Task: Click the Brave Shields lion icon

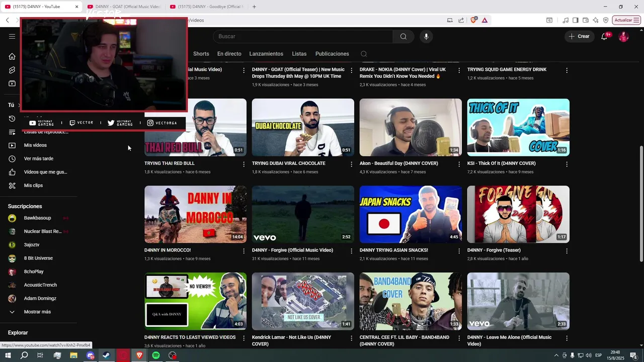Action: coord(474,20)
